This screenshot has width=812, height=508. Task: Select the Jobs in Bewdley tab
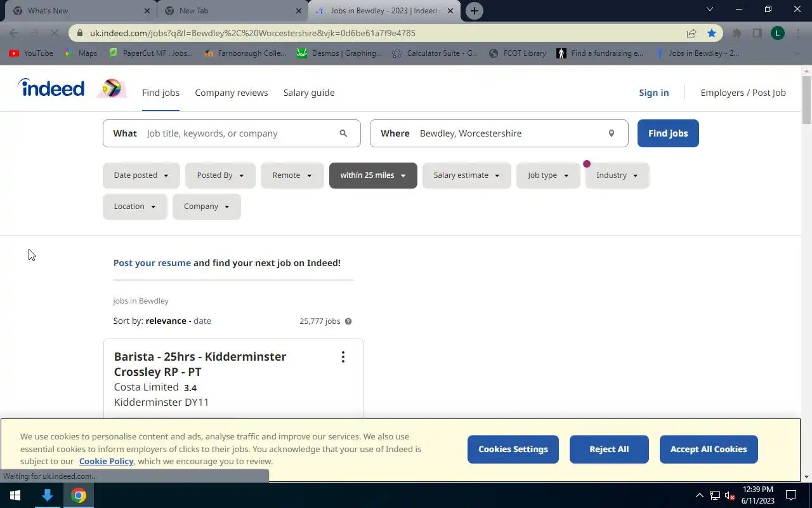(384, 11)
